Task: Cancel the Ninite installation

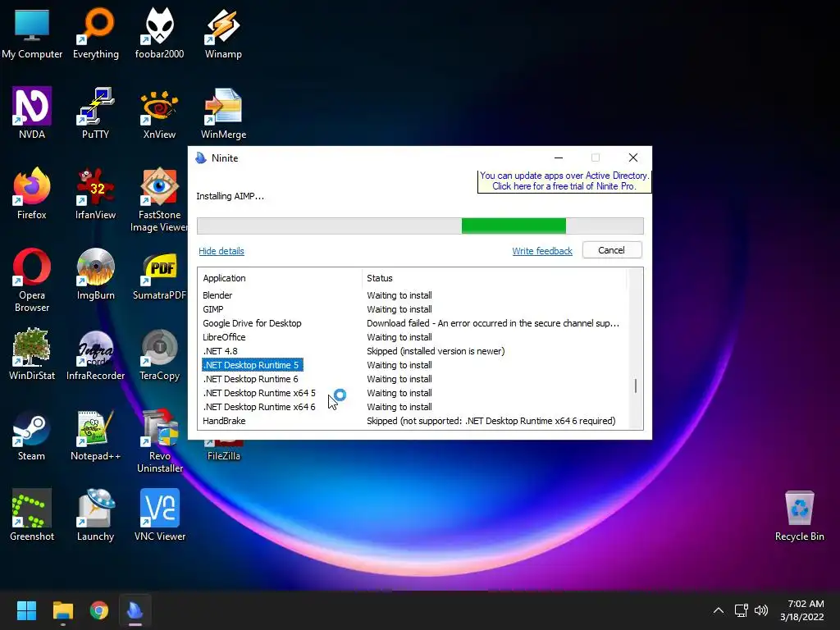Action: click(612, 250)
